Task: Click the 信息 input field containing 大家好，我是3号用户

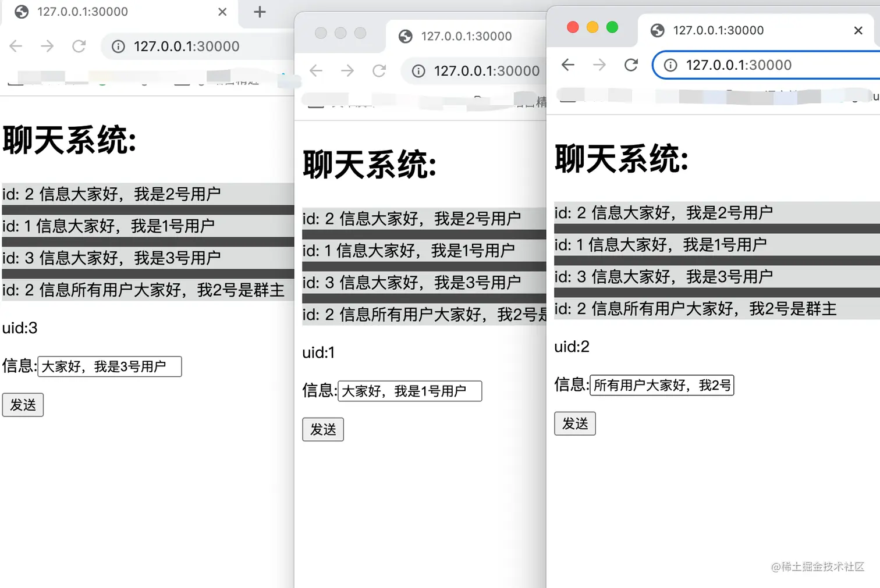Action: [109, 366]
